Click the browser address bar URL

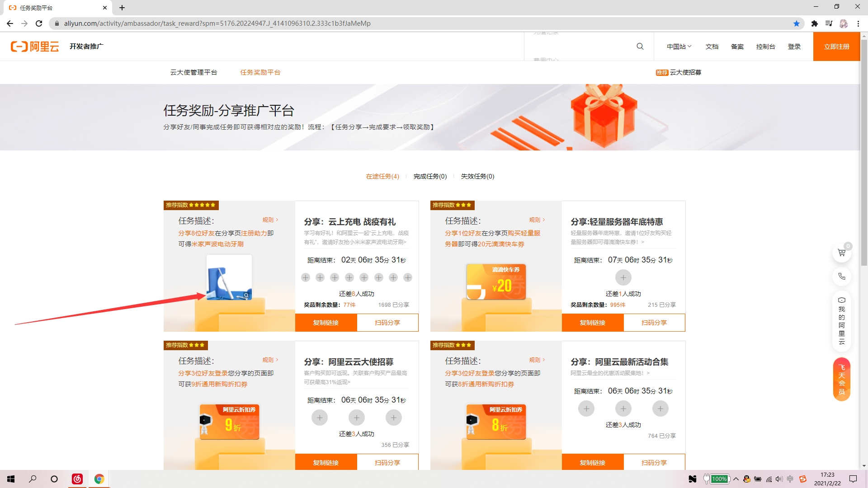217,23
